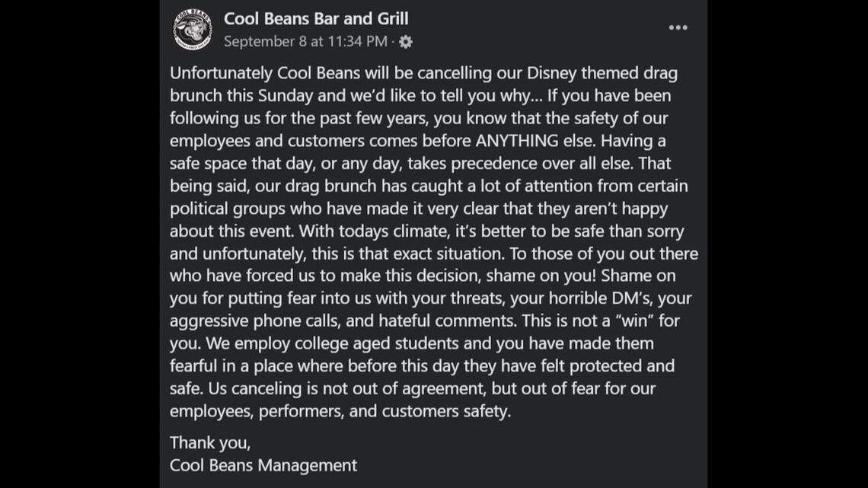This screenshot has width=868, height=488.
Task: Access page menu via 'Cool Beans Bar and Grill' header
Action: tap(316, 19)
